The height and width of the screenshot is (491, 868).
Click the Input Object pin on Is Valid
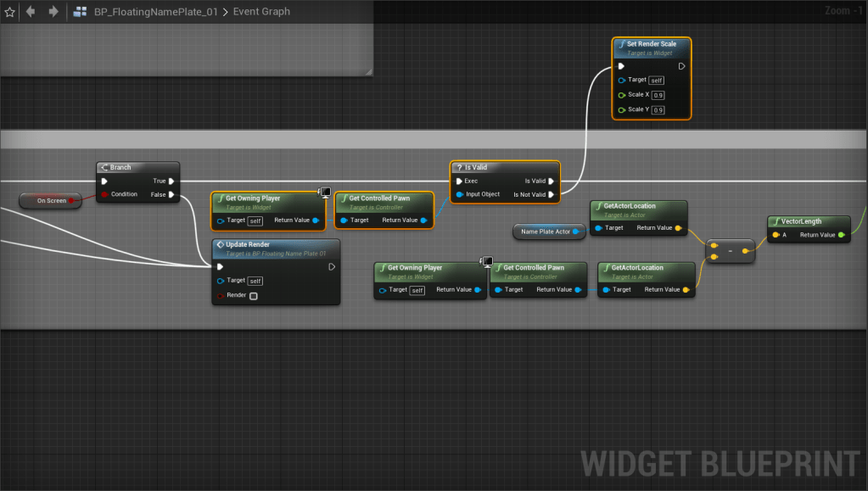pyautogui.click(x=459, y=194)
